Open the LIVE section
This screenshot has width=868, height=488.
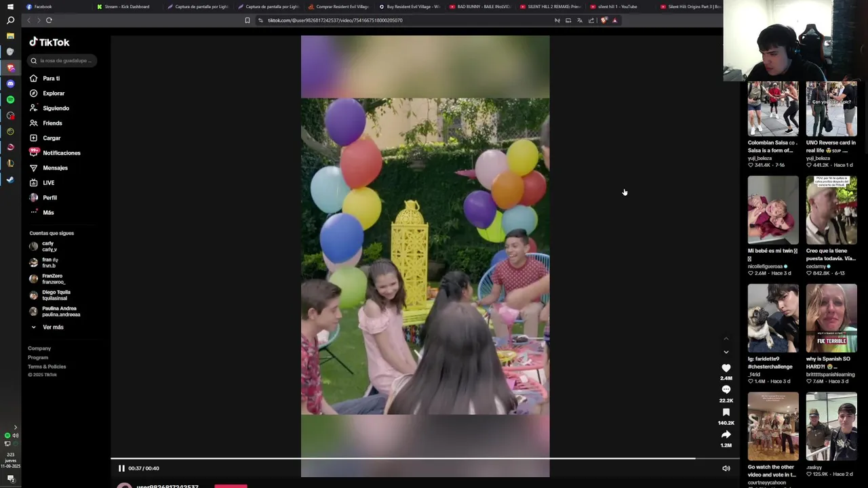(42, 182)
